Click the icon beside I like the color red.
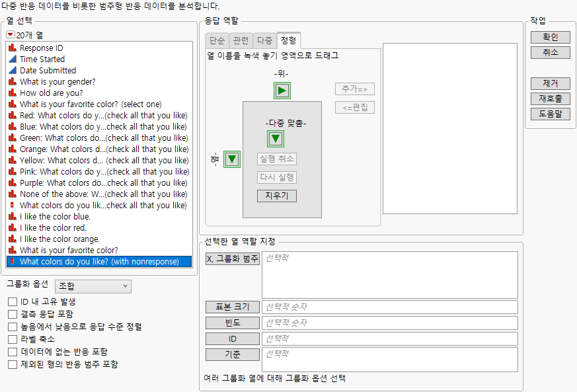Image resolution: width=577 pixels, height=392 pixels. click(x=13, y=227)
